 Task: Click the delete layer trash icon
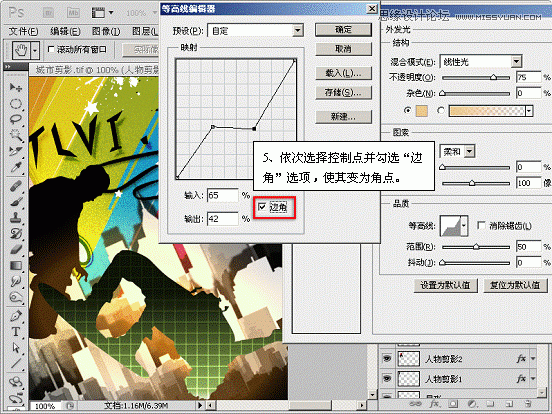coord(527,404)
